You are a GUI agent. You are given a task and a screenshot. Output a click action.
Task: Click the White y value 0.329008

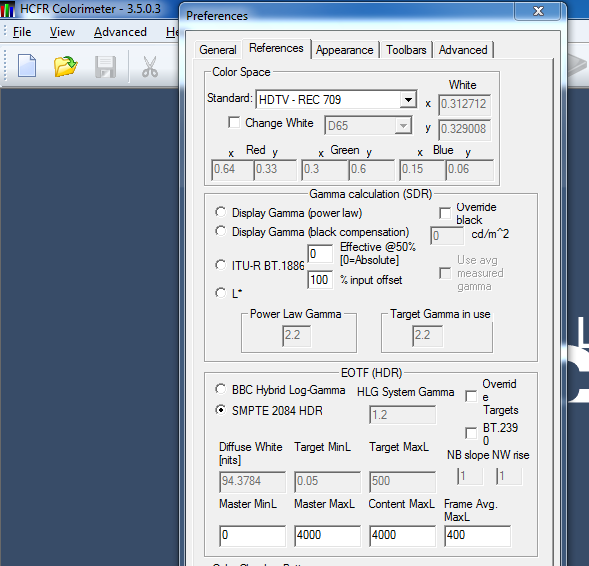(465, 130)
